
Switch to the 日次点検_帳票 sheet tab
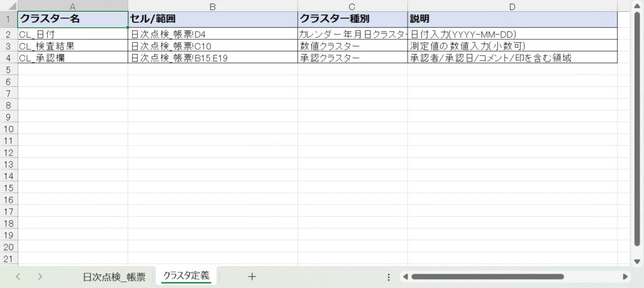(114, 277)
